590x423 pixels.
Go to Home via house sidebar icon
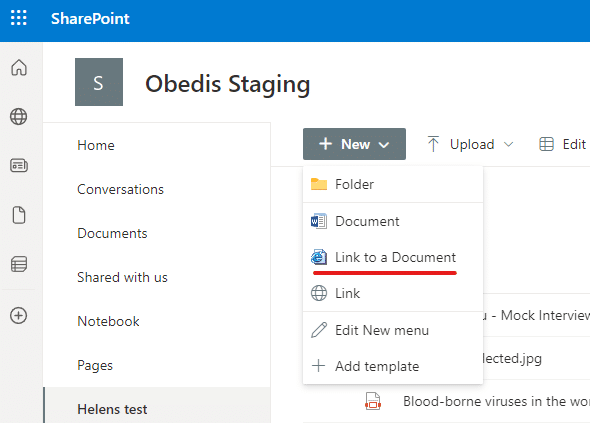tap(19, 68)
